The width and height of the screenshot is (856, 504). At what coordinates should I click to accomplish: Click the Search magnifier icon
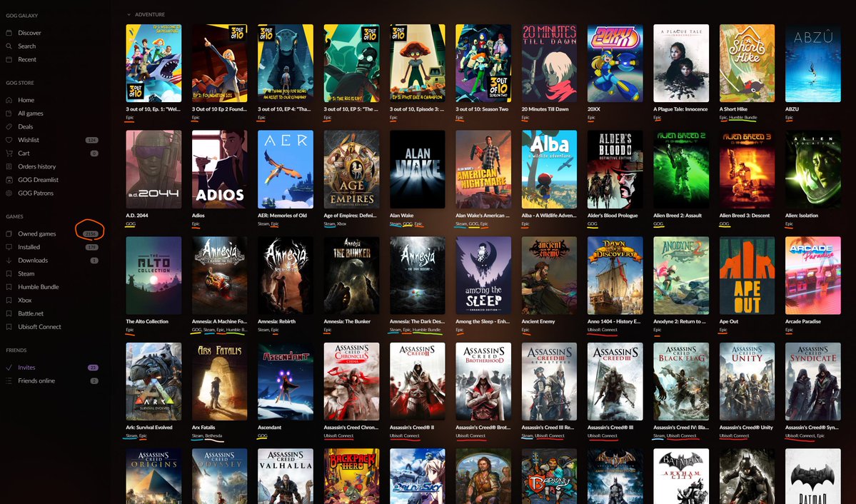tap(9, 46)
